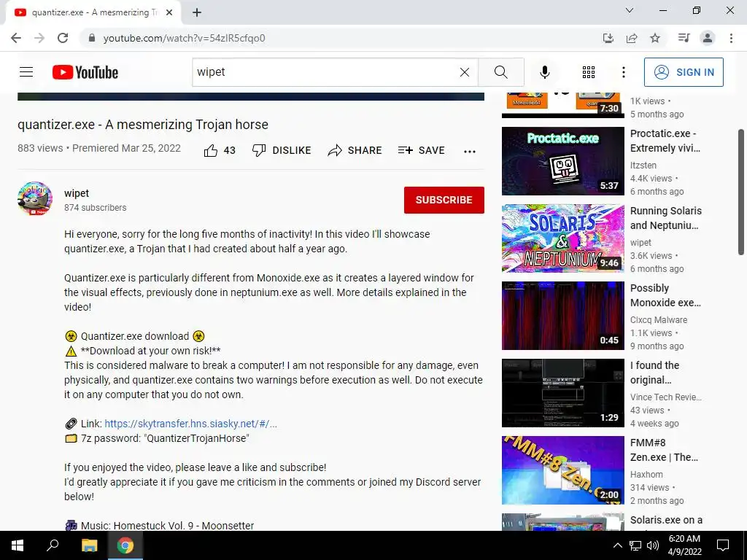This screenshot has height=560, width=747.
Task: Click the Chrome taskbar icon
Action: (x=125, y=545)
